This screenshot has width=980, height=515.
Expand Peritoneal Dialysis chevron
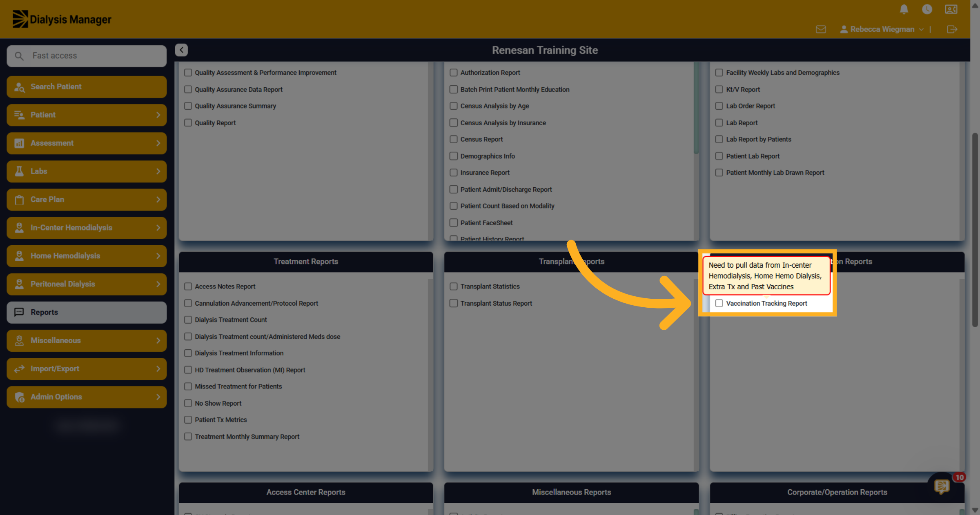click(x=158, y=284)
